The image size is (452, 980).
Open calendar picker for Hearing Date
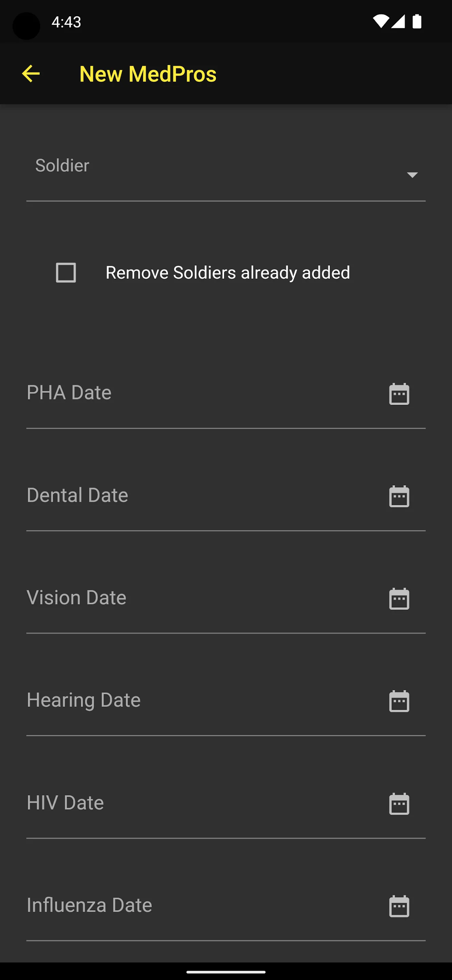(x=399, y=701)
